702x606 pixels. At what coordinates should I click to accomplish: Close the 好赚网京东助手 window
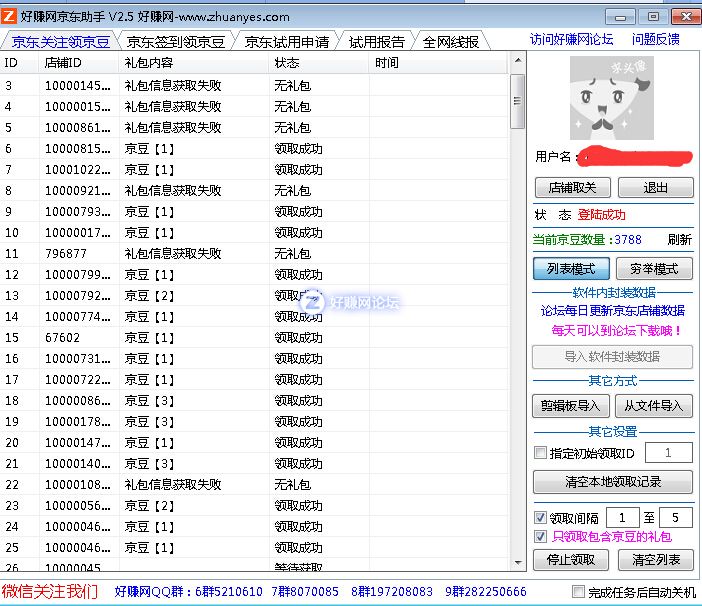pyautogui.click(x=686, y=17)
